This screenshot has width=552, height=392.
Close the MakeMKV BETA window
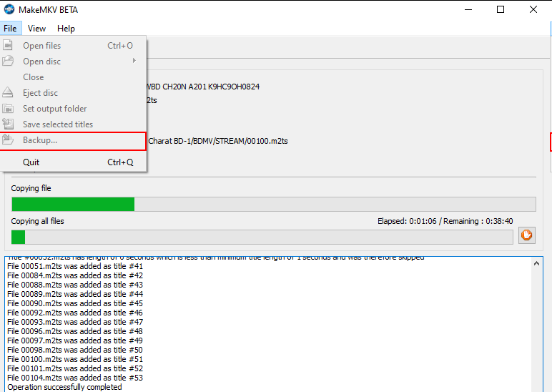[x=533, y=9]
